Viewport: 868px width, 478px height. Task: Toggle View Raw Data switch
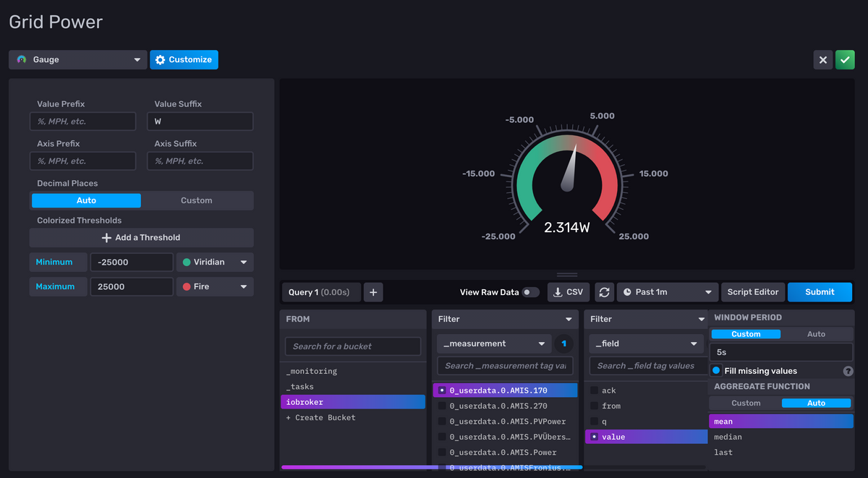click(531, 292)
